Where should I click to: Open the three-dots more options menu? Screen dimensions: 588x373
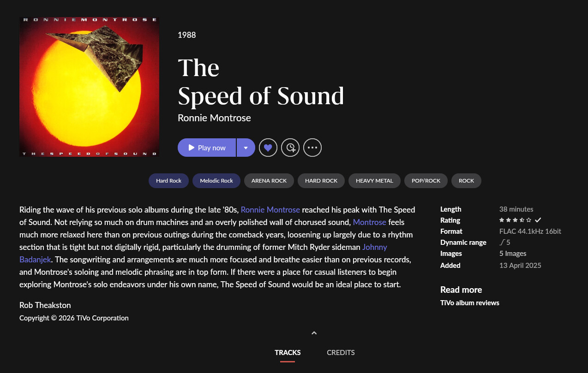[x=312, y=148]
